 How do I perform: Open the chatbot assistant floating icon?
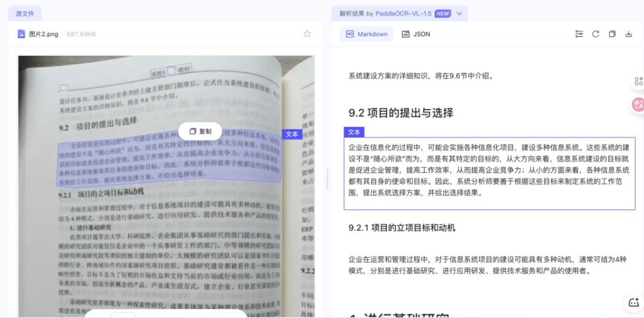634,303
